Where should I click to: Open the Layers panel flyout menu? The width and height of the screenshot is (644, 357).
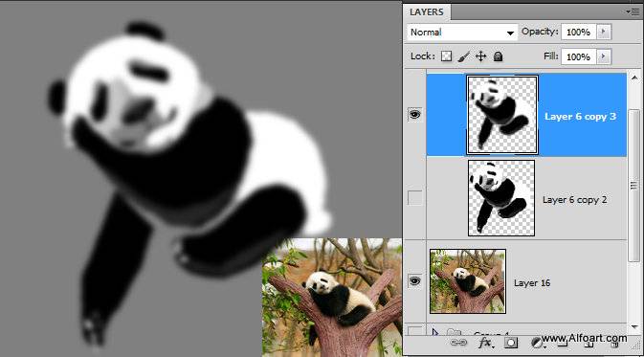click(x=633, y=11)
